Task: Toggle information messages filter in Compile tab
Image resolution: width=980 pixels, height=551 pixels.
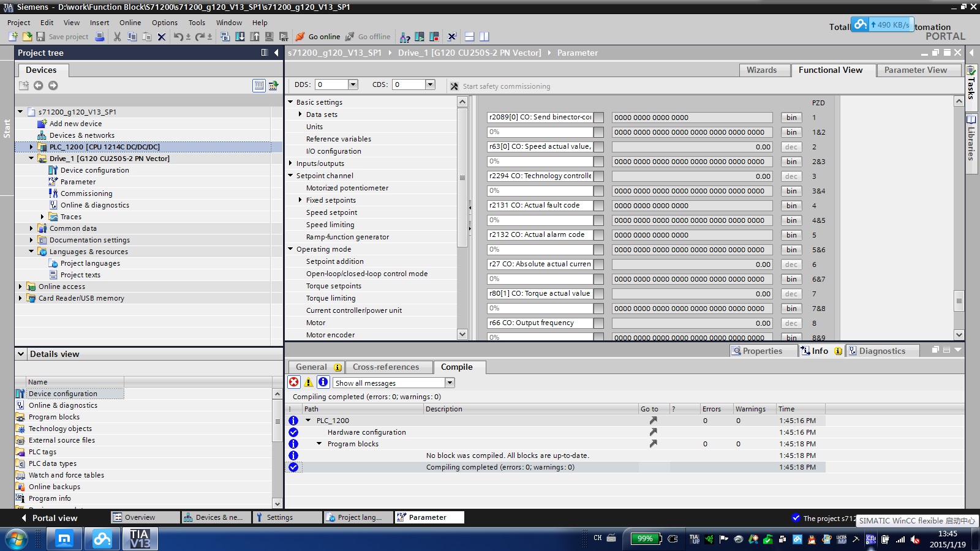Action: [323, 382]
